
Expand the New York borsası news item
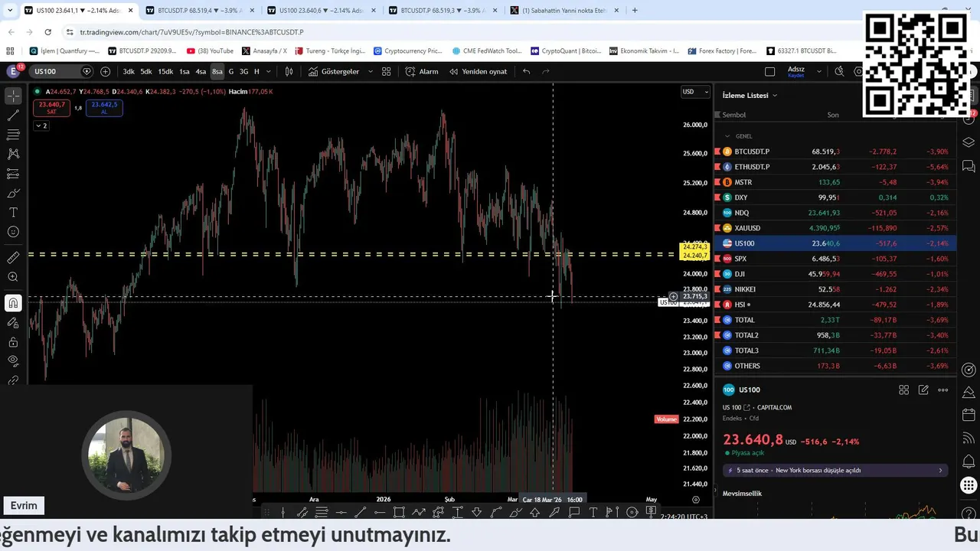pyautogui.click(x=835, y=470)
